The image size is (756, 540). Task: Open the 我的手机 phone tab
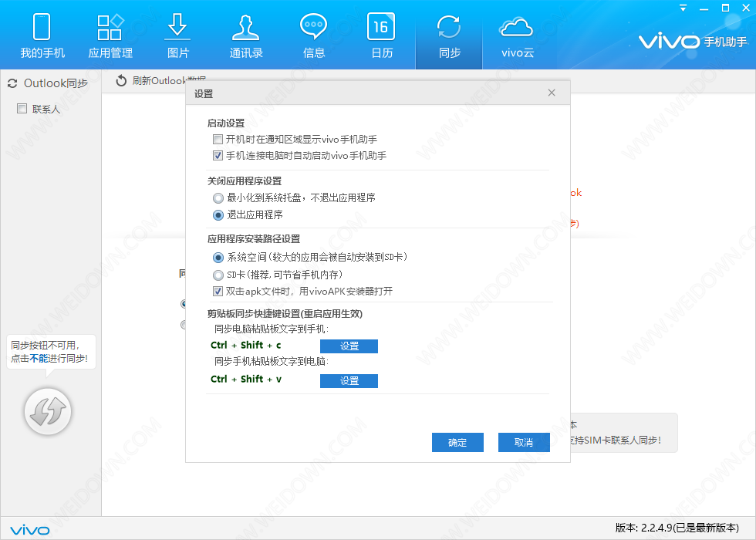coord(42,36)
